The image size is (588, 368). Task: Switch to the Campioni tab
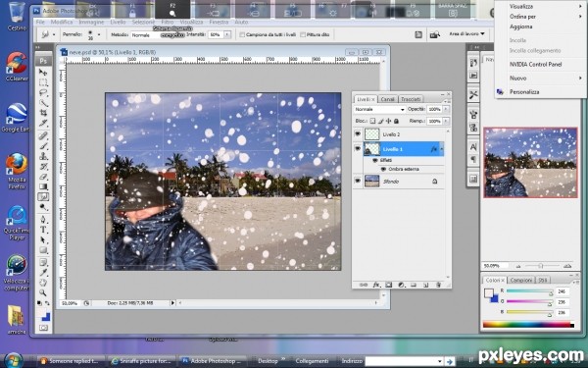click(521, 280)
